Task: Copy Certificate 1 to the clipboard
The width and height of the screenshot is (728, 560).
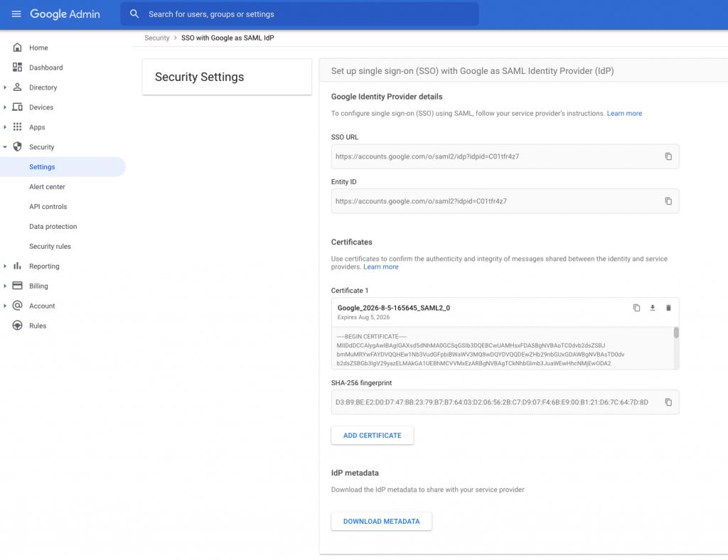Action: pos(636,308)
